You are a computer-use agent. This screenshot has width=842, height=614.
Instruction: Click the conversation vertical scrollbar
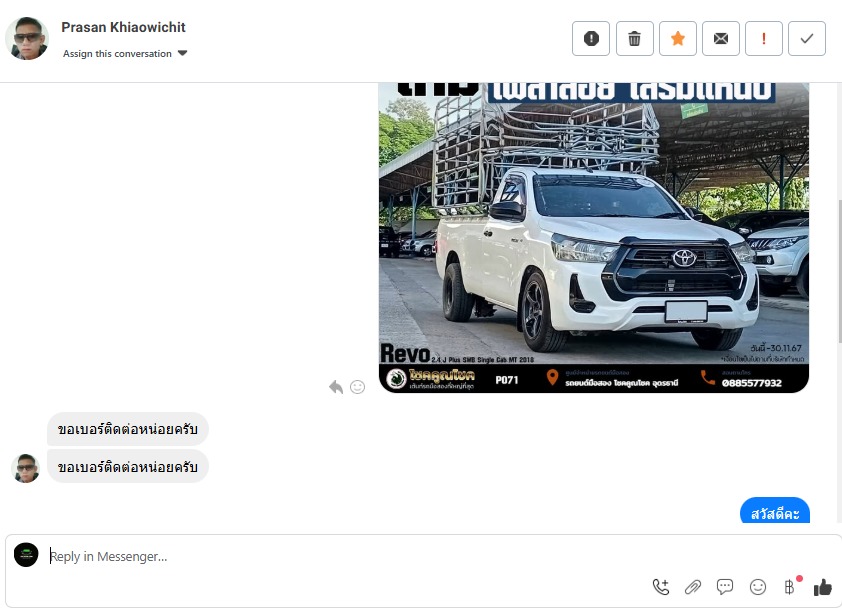point(839,271)
